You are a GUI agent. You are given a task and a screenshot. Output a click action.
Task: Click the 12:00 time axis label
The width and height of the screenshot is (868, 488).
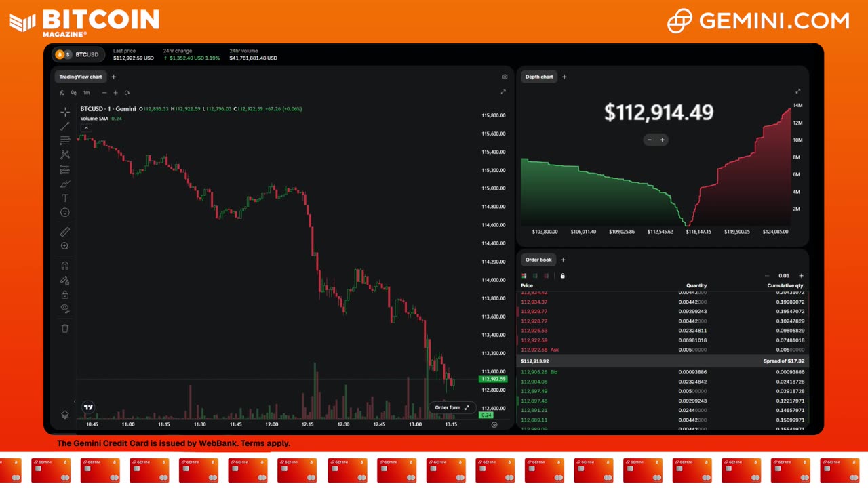[x=271, y=424]
